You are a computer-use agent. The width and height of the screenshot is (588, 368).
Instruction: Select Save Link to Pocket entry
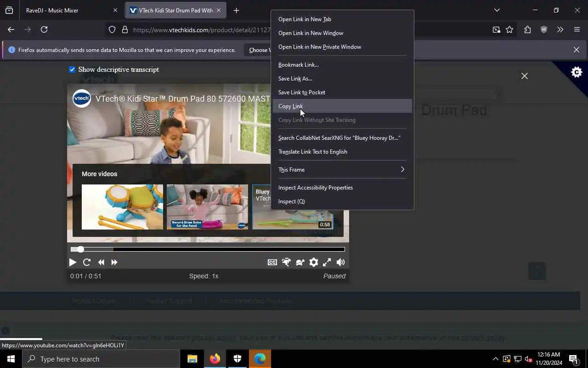point(342,92)
